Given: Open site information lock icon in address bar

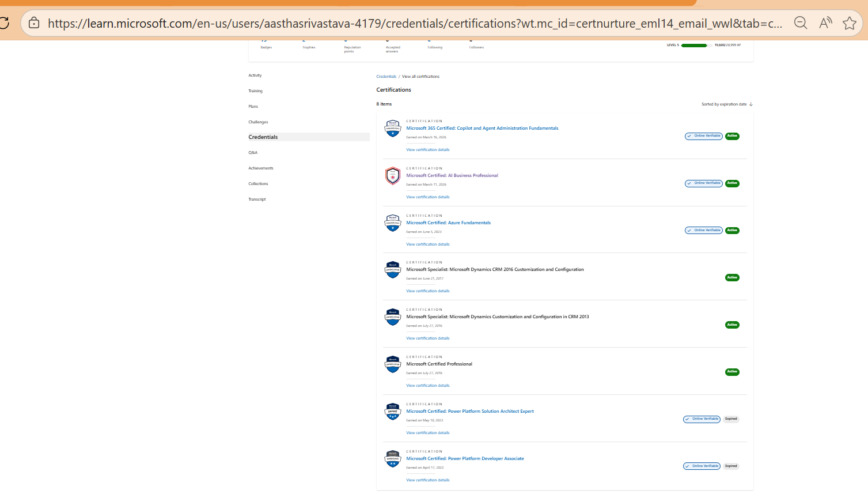Looking at the screenshot, I should [x=34, y=23].
